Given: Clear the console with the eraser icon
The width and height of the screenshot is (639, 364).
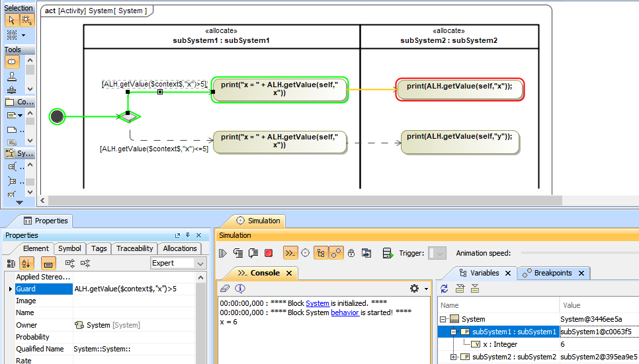Looking at the screenshot, I should (224, 289).
